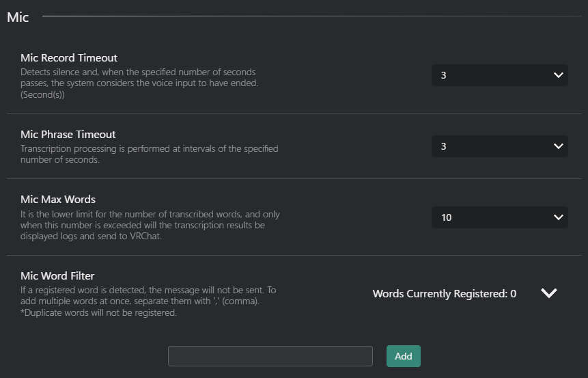588x378 pixels.
Task: Select the Mic Max Words label
Action: (58, 199)
